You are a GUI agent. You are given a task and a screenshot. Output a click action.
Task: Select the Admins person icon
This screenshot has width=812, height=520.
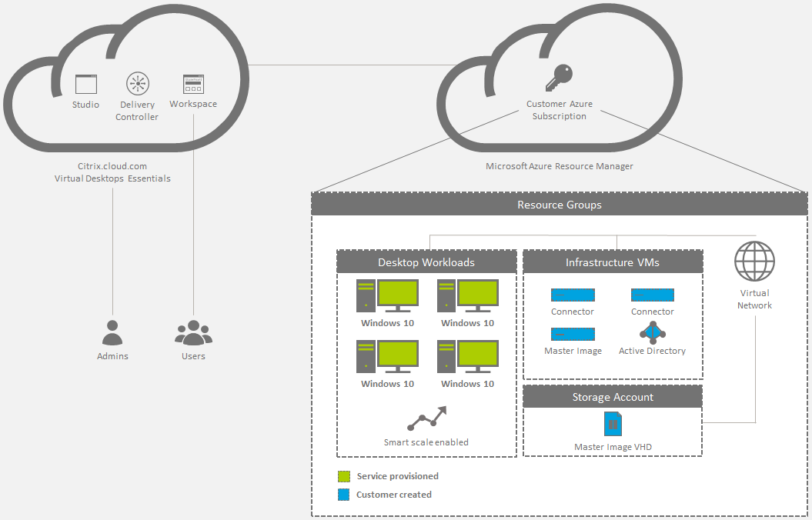(112, 333)
